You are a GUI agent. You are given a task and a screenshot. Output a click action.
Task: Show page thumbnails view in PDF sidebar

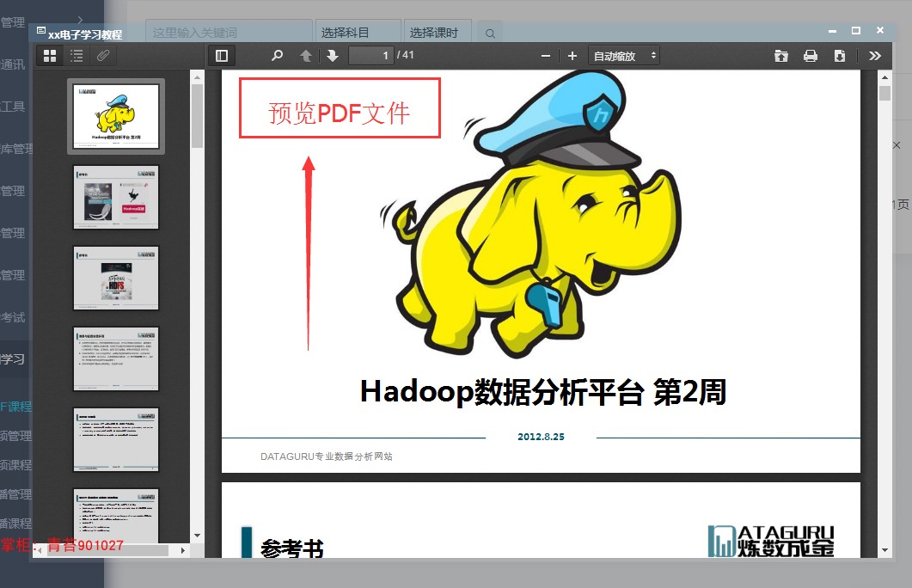[50, 56]
